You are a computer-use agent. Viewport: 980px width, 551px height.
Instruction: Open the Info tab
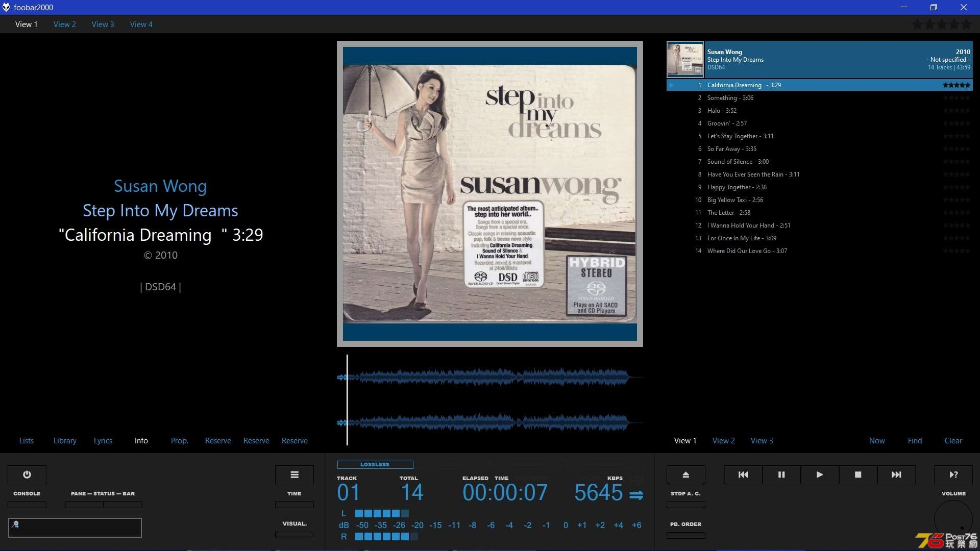tap(141, 441)
